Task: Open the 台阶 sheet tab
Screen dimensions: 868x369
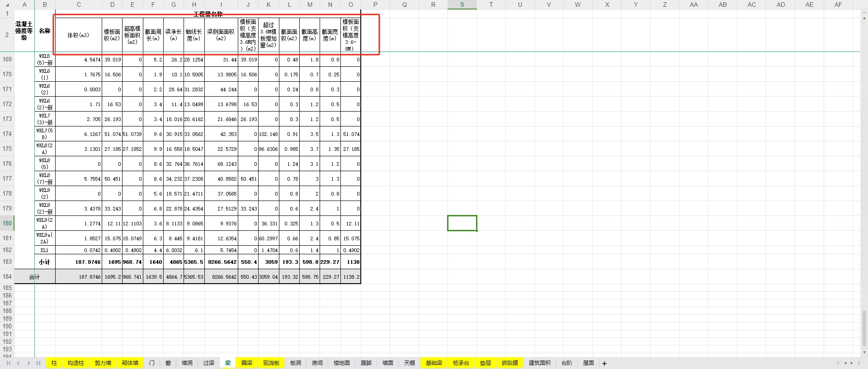Action: coord(567,363)
